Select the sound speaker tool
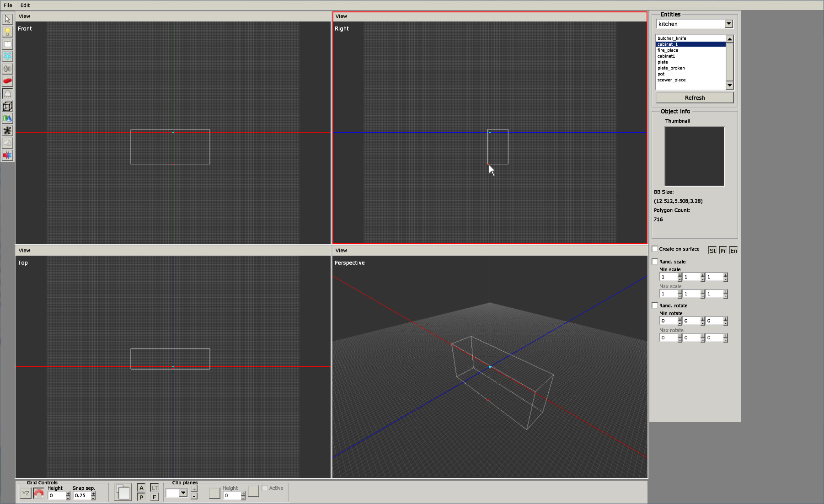 [7, 69]
